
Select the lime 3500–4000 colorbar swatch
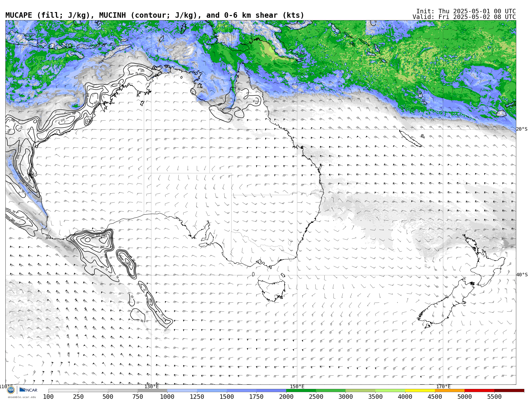[390, 391]
